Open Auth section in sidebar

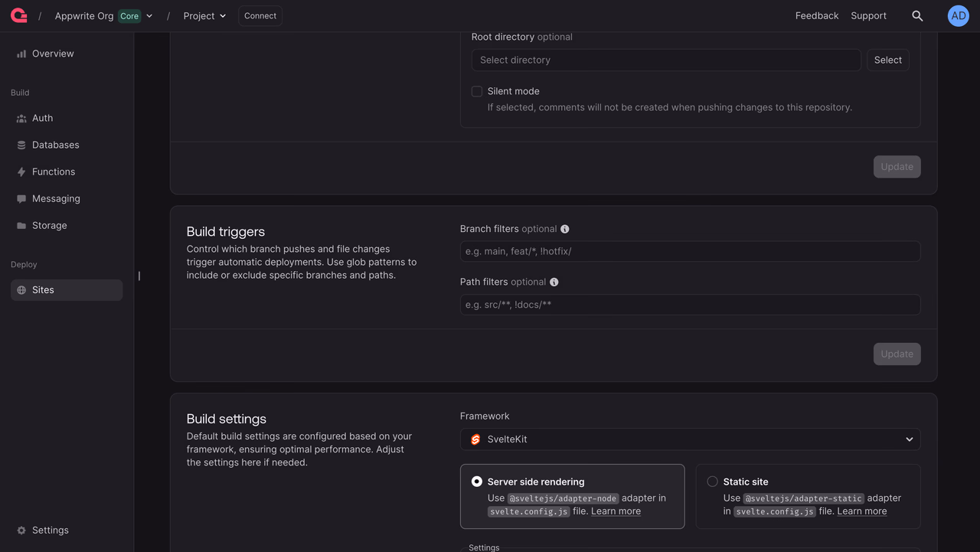point(67,118)
